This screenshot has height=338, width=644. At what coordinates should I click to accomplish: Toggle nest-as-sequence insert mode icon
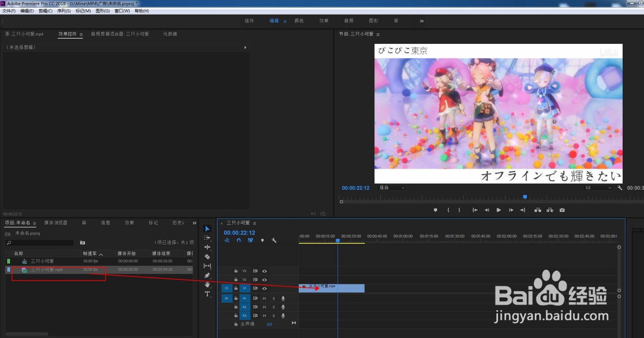click(x=227, y=241)
